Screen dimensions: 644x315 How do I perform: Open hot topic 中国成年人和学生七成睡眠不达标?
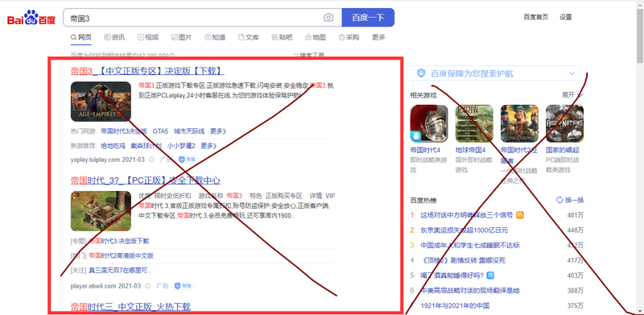(x=470, y=245)
